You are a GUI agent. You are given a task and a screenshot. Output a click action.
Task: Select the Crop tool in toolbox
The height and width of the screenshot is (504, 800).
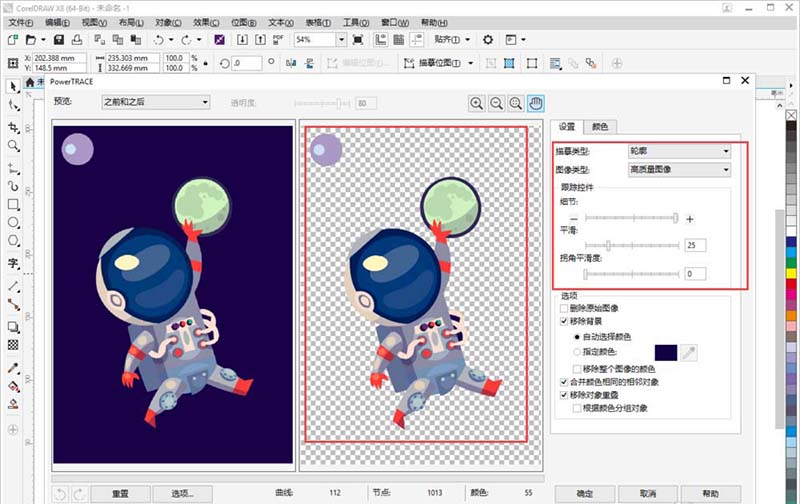pyautogui.click(x=13, y=127)
